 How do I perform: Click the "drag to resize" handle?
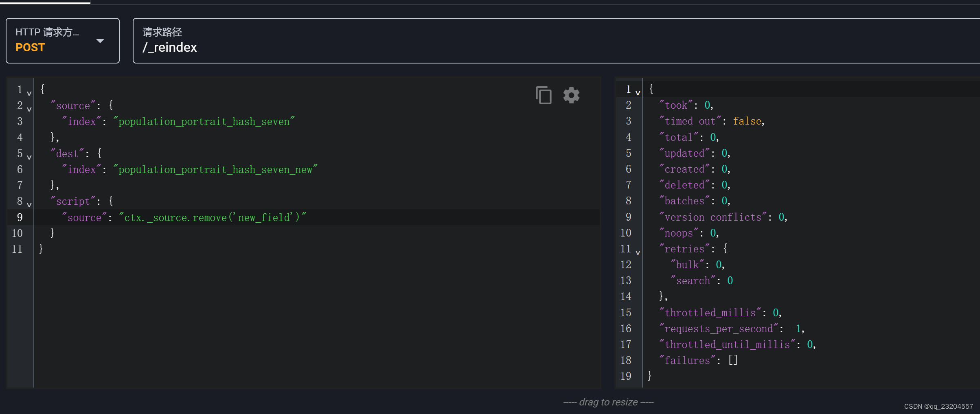[x=608, y=402]
